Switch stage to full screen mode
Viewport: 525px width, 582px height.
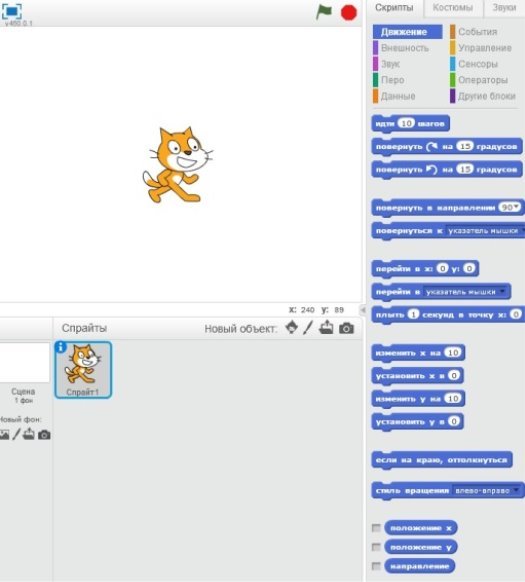tap(12, 11)
